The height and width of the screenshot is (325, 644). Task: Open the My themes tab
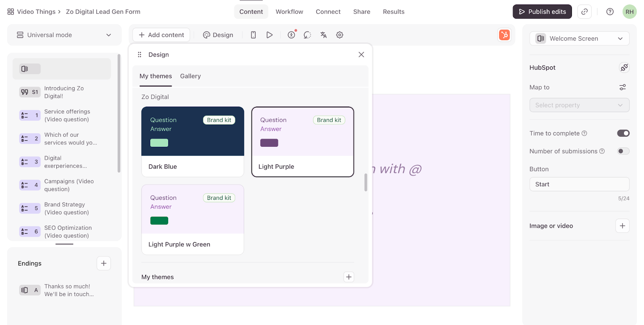coord(156,76)
